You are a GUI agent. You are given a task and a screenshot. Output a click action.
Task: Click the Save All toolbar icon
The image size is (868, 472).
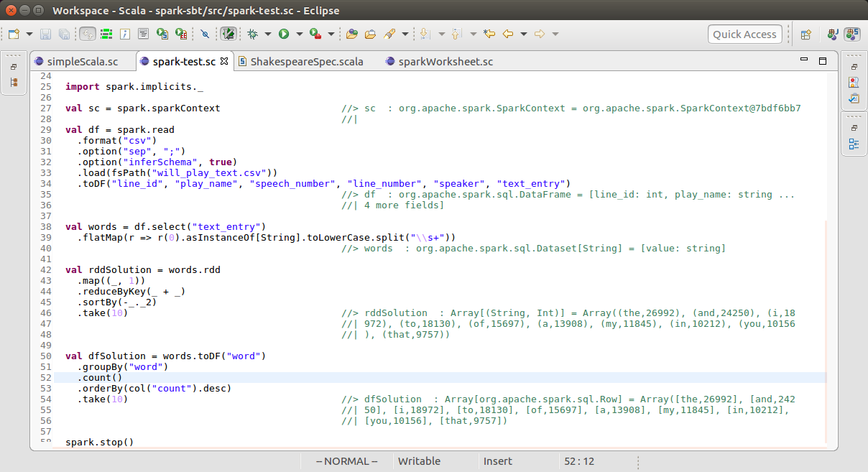coord(65,34)
